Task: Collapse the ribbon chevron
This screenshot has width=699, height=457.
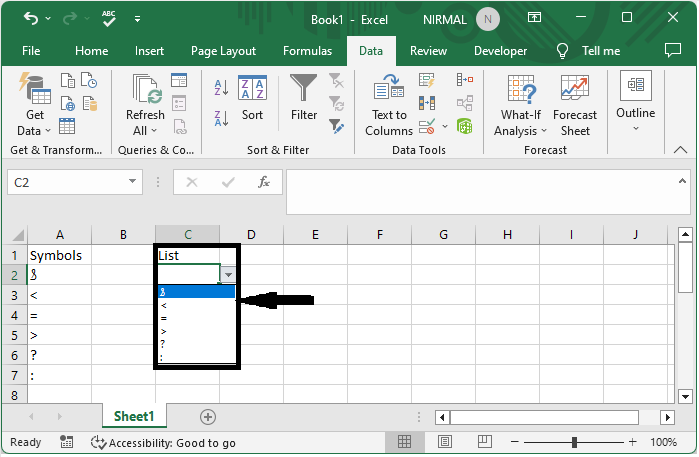Action: (680, 150)
